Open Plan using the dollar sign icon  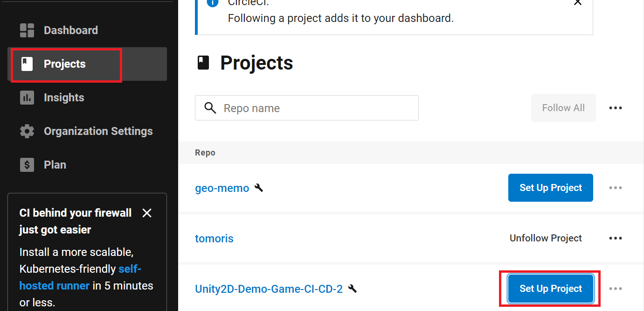[27, 164]
